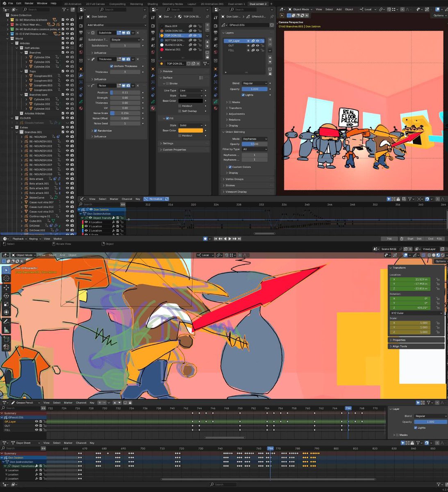Lock the X location value in Transform panel
Screen dimensions: 448x492
[x=438, y=279]
